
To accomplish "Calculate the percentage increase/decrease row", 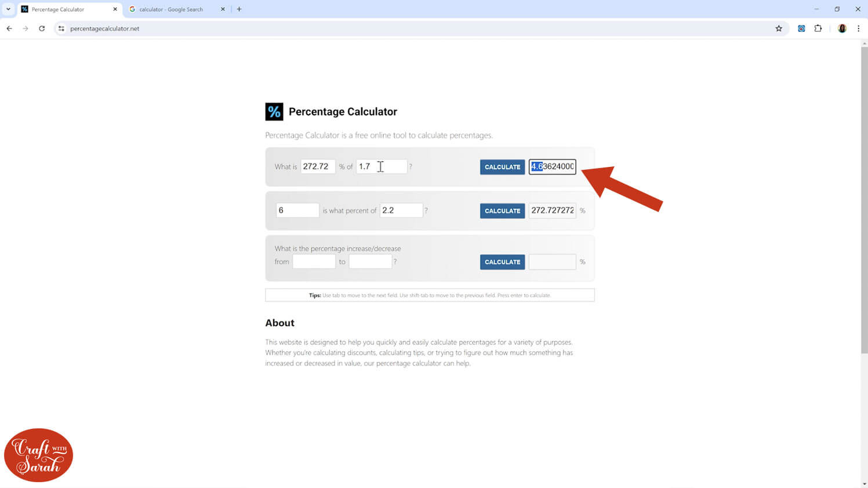I will pos(502,262).
